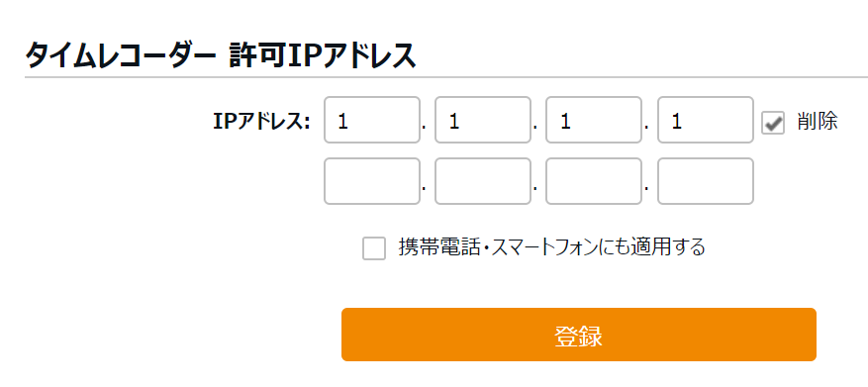Click the dot between first and second empty octets

[424, 188]
